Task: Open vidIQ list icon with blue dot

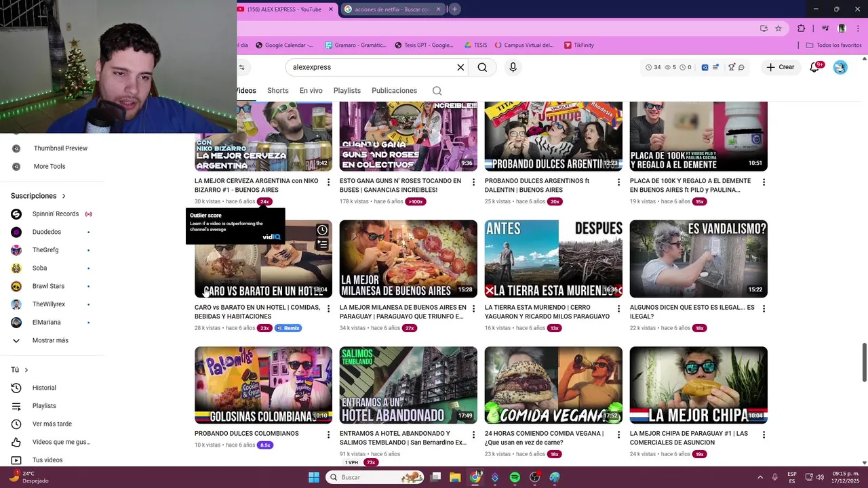Action: 715,67
